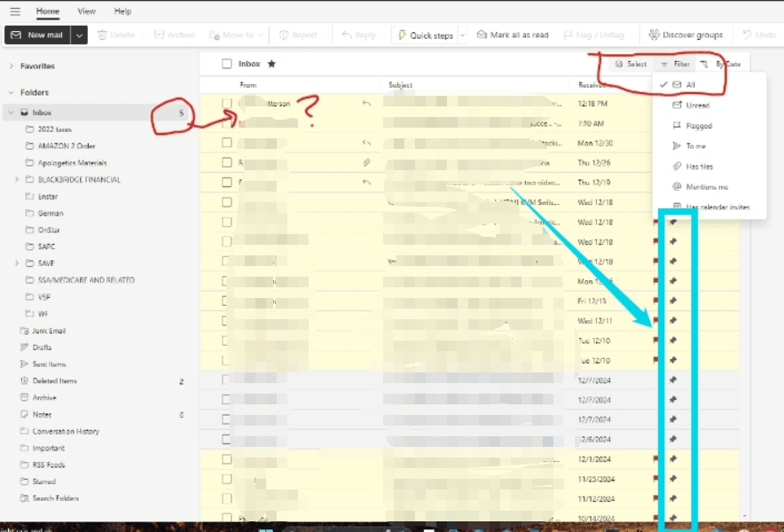
Task: Click the Archive toolbar icon
Action: click(159, 35)
